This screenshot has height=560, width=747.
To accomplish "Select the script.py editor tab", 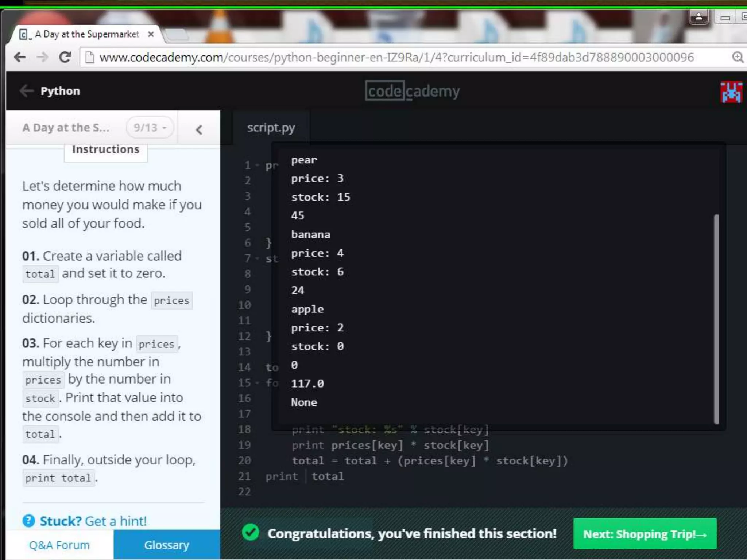I will (271, 128).
